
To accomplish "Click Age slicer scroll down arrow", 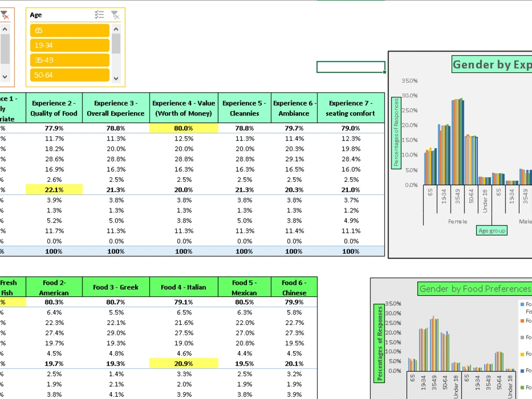I will [116, 78].
